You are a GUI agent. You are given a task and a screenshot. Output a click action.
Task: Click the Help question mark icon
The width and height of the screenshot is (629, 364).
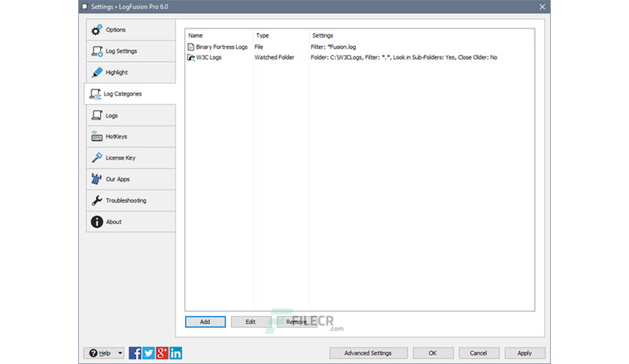(x=93, y=353)
